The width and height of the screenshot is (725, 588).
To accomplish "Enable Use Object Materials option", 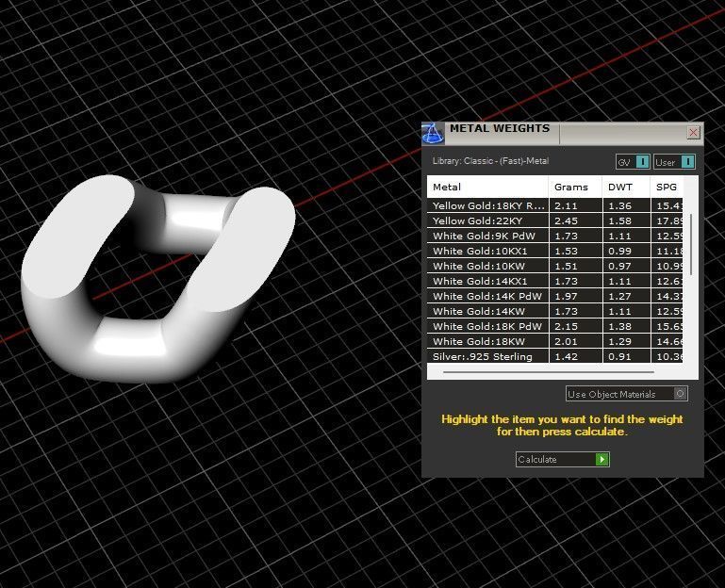I will click(627, 394).
